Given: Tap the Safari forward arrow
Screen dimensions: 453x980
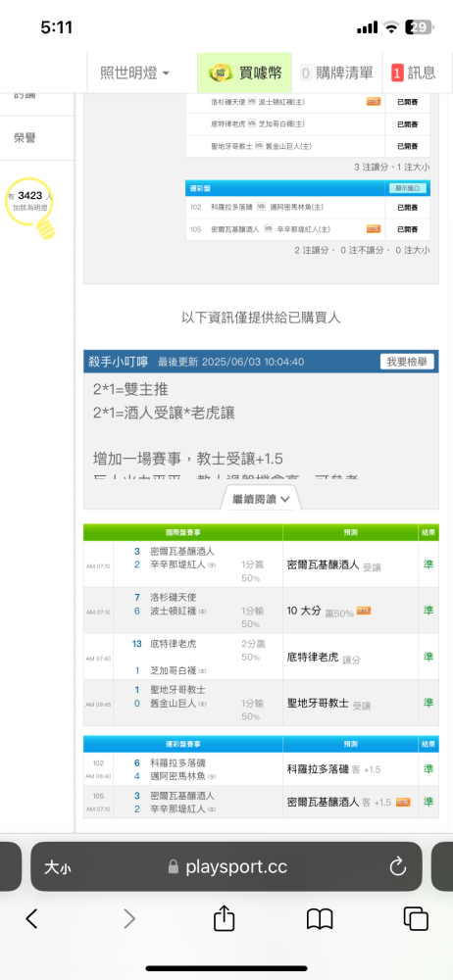Looking at the screenshot, I should pos(128,919).
